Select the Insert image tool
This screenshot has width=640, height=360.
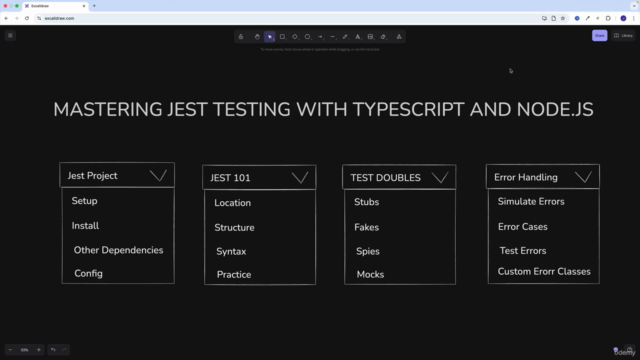click(x=370, y=37)
